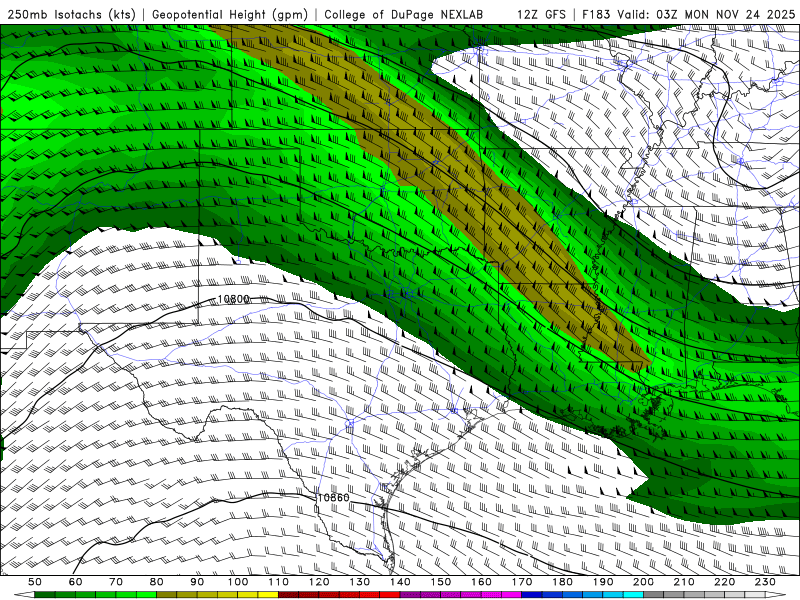
Task: Click the 100 value on the color scale
Action: click(x=238, y=582)
